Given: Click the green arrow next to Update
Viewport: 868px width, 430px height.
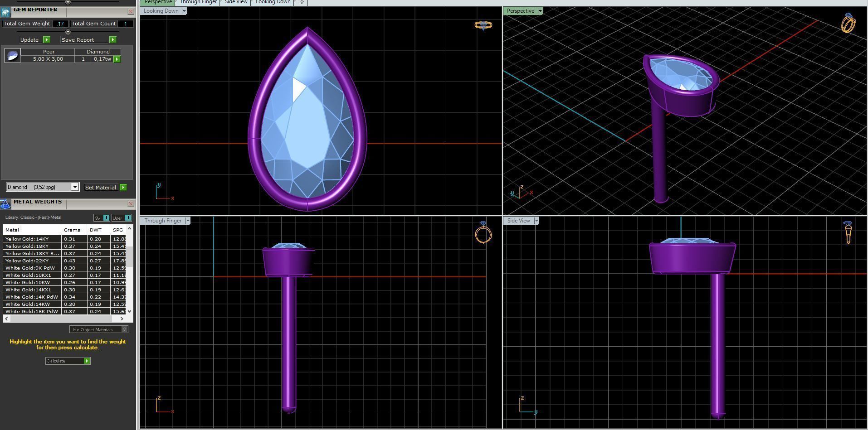Looking at the screenshot, I should coord(46,40).
